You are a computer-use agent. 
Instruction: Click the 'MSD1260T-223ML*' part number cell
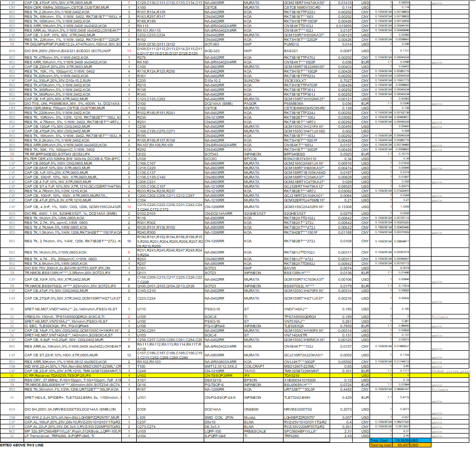pyautogui.click(x=306, y=367)
